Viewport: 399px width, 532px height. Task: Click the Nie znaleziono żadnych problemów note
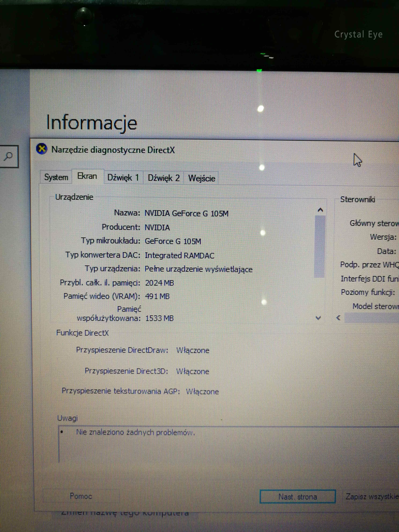pyautogui.click(x=135, y=432)
